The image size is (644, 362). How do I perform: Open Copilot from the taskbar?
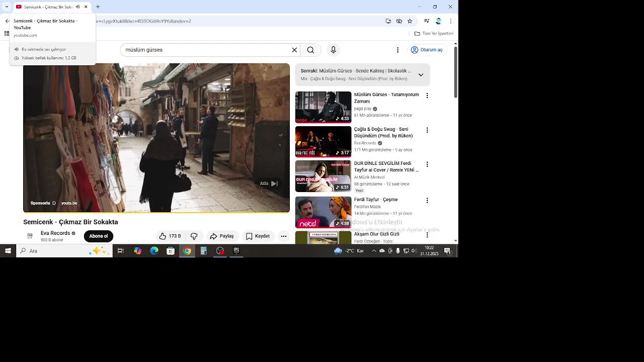[137, 251]
